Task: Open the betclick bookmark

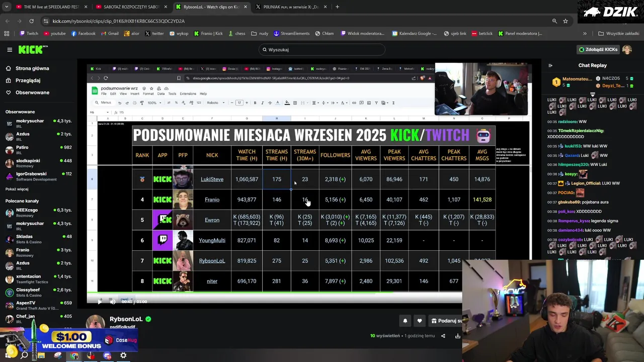Action: (482, 34)
